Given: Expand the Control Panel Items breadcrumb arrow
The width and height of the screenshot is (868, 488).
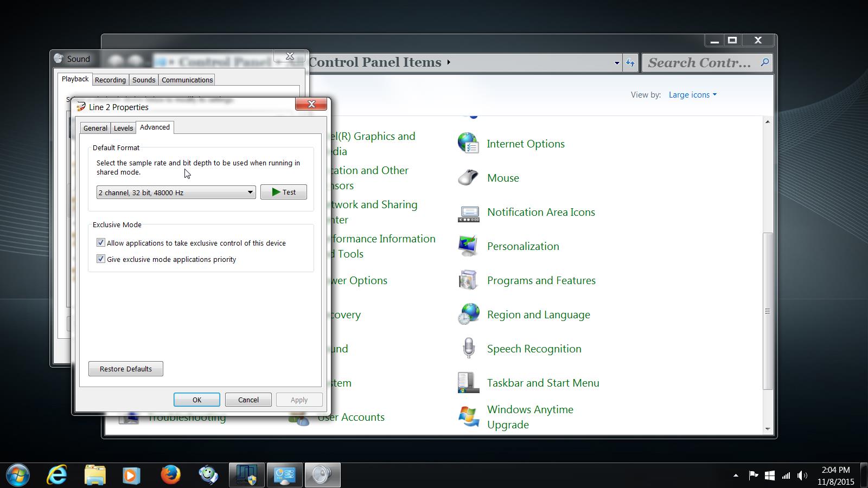Looking at the screenshot, I should [x=449, y=62].
